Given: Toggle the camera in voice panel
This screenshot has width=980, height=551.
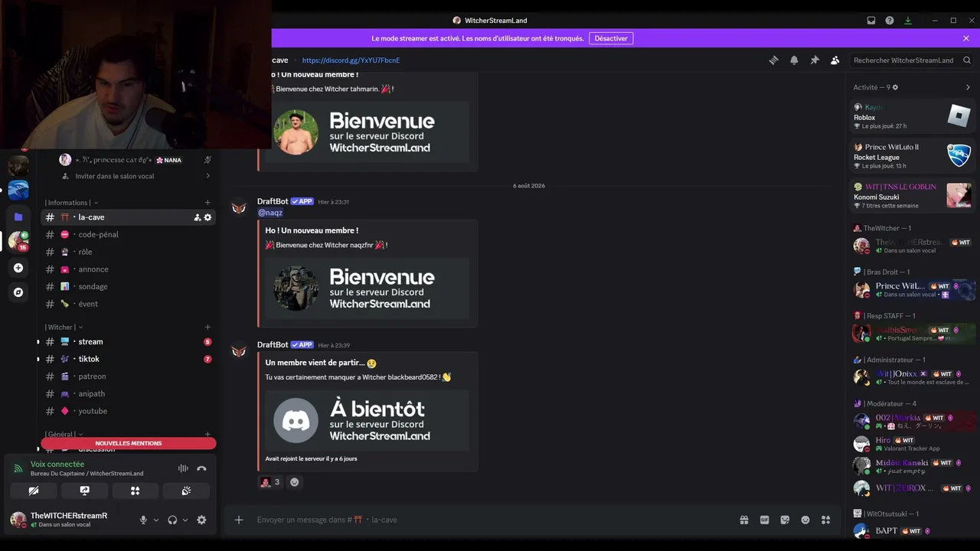Looking at the screenshot, I should click(x=34, y=491).
